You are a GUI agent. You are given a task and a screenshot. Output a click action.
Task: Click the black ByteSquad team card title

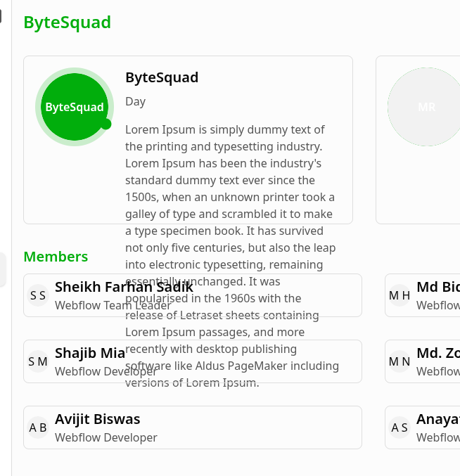[x=162, y=77]
